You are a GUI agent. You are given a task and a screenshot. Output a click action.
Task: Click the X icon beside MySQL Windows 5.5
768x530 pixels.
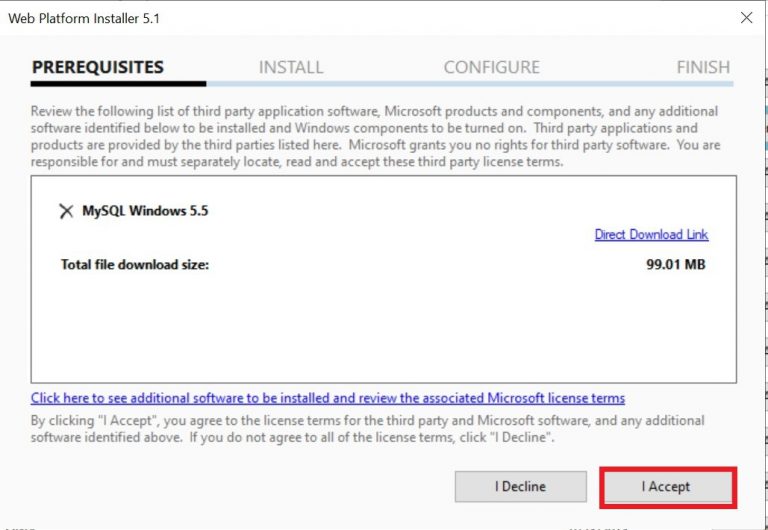click(66, 211)
